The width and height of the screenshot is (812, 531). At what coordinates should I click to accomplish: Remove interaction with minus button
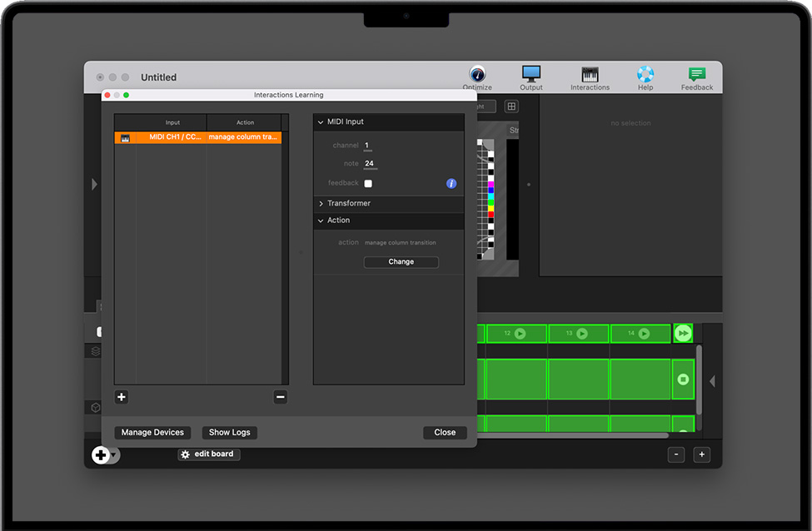281,397
